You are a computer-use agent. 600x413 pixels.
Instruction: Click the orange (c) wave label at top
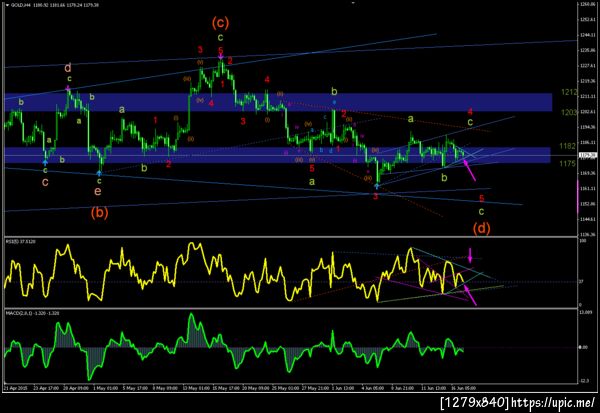(x=220, y=23)
